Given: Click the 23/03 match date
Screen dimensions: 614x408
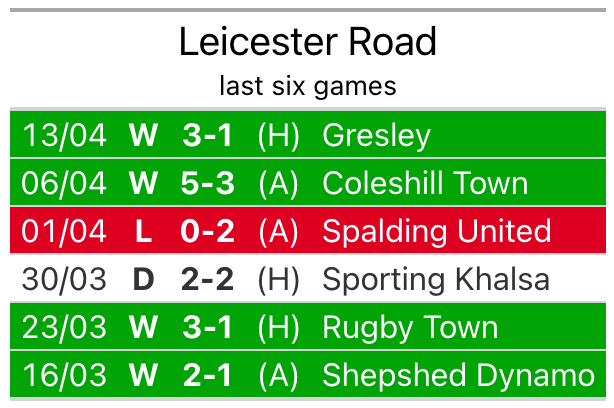Looking at the screenshot, I should [x=64, y=327].
